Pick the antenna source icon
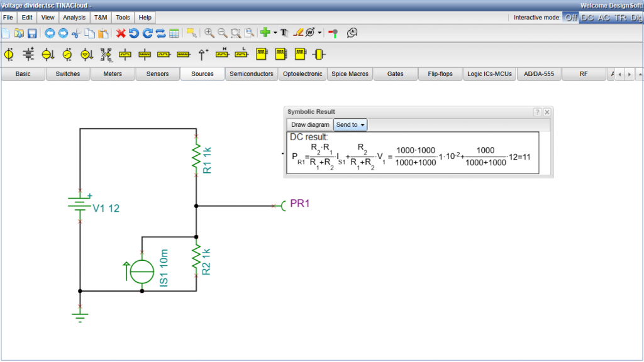This screenshot has width=644, height=362. pyautogui.click(x=203, y=55)
